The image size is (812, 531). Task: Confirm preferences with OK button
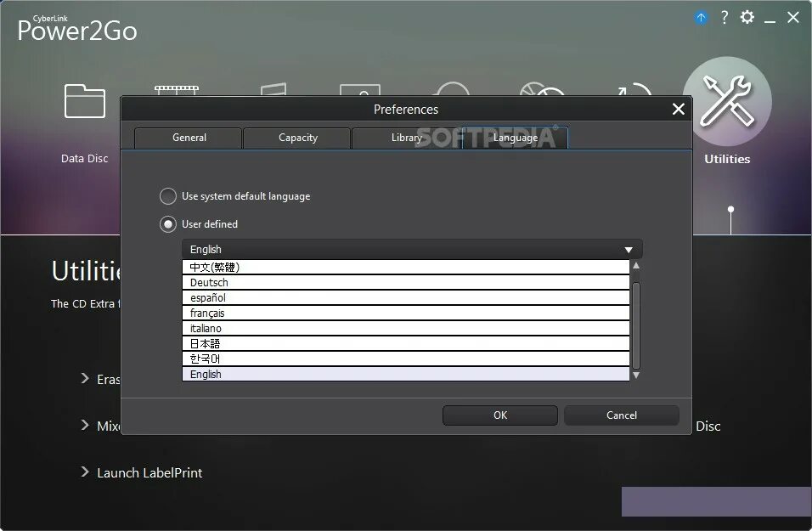pyautogui.click(x=500, y=415)
